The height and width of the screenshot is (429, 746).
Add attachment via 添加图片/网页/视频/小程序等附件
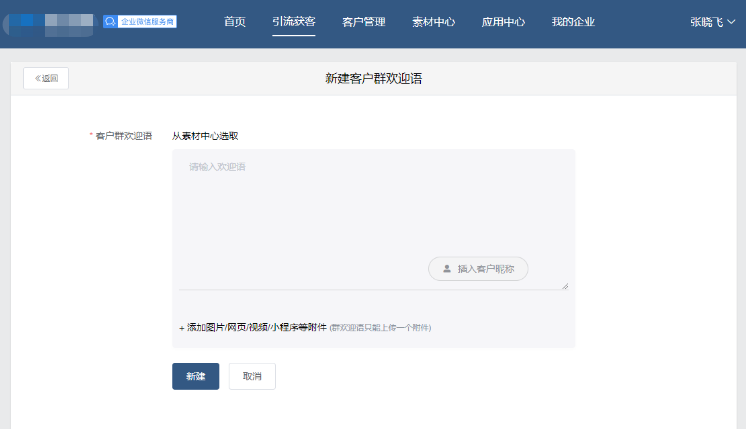[x=257, y=327]
